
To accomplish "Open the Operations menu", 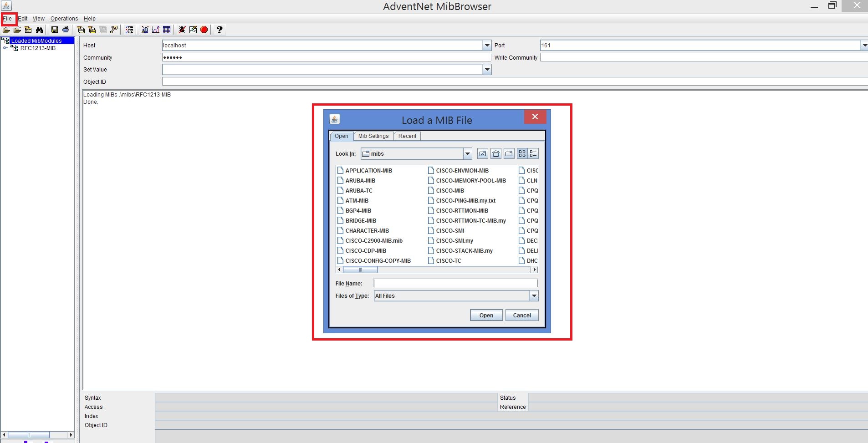I will coord(64,19).
